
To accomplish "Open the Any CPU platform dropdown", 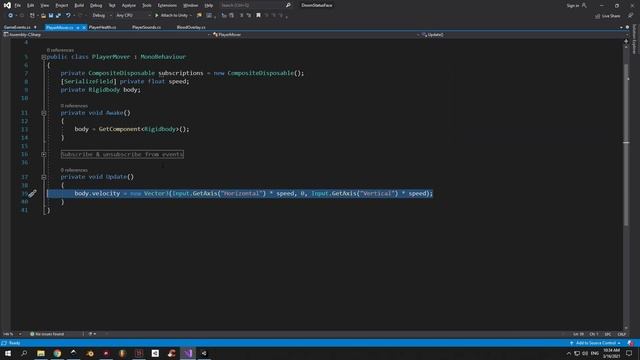I will click(x=133, y=16).
